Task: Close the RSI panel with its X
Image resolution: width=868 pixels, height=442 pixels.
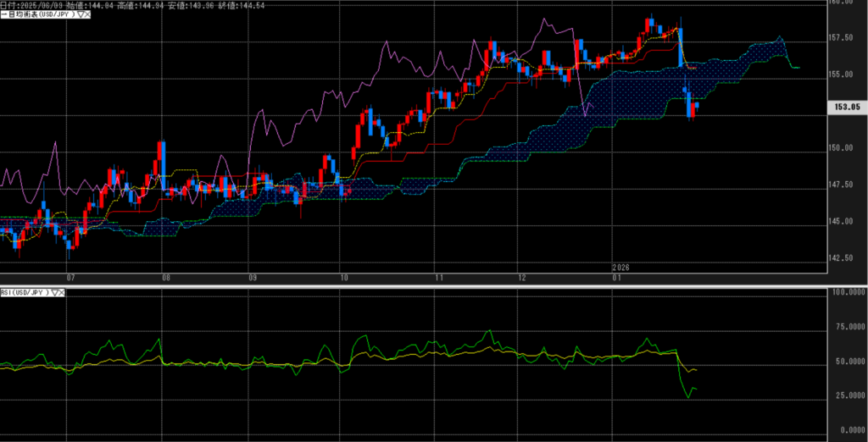Action: [x=63, y=292]
